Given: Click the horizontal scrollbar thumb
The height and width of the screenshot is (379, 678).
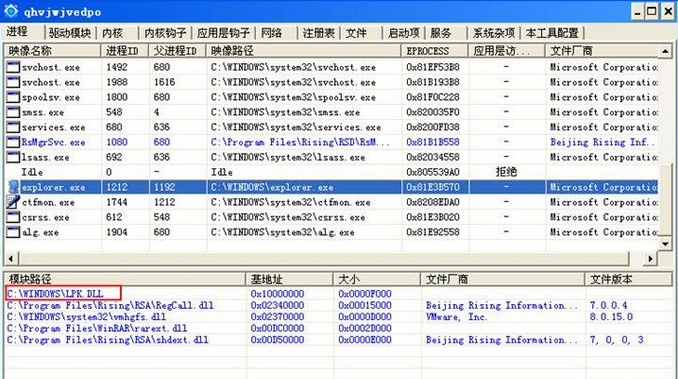Looking at the screenshot, I should pos(323,258).
